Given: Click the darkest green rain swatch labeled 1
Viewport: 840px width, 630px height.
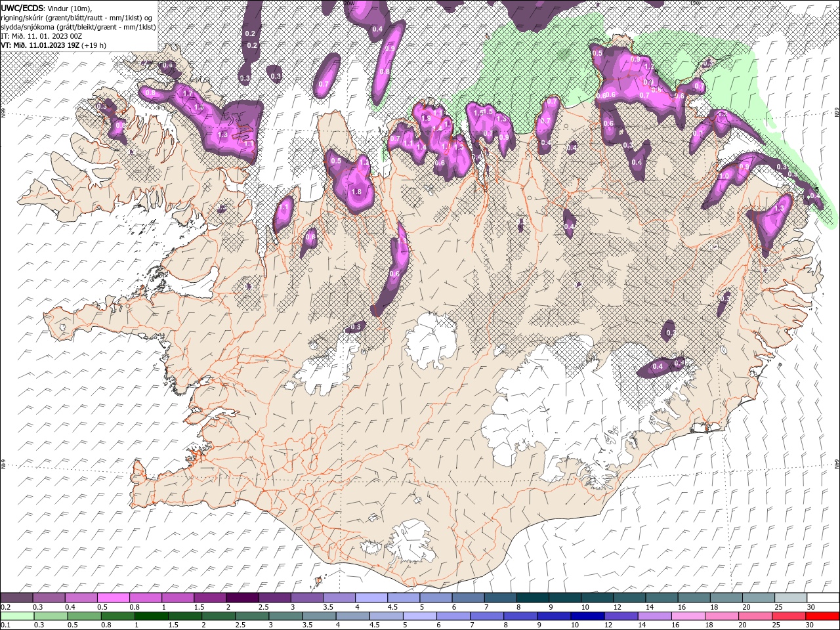Looking at the screenshot, I should click(152, 616).
